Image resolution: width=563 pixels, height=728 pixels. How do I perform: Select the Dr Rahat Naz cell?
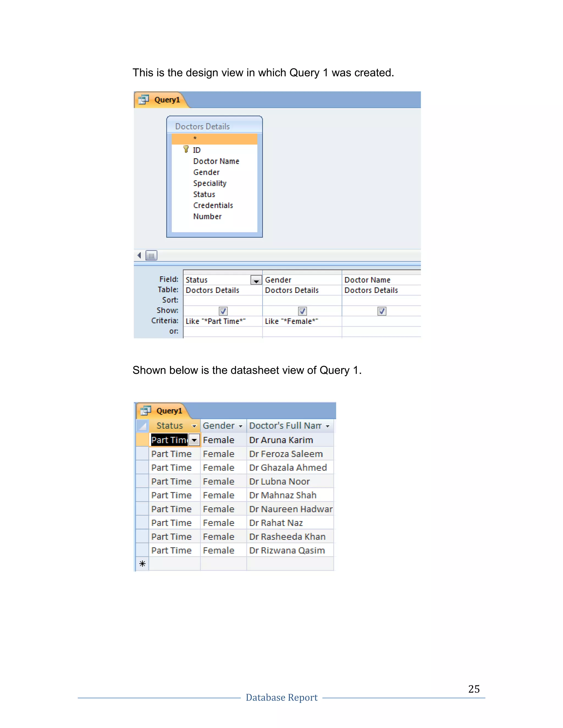pos(290,523)
